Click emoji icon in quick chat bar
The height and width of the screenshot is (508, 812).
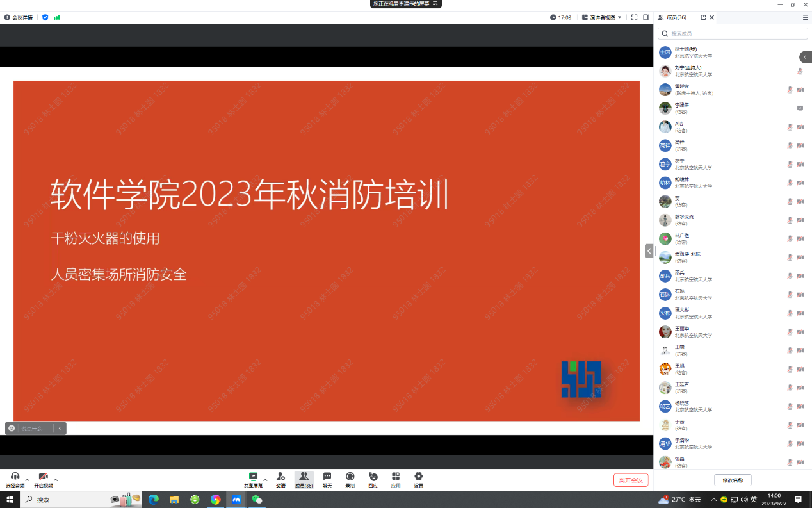click(x=12, y=429)
